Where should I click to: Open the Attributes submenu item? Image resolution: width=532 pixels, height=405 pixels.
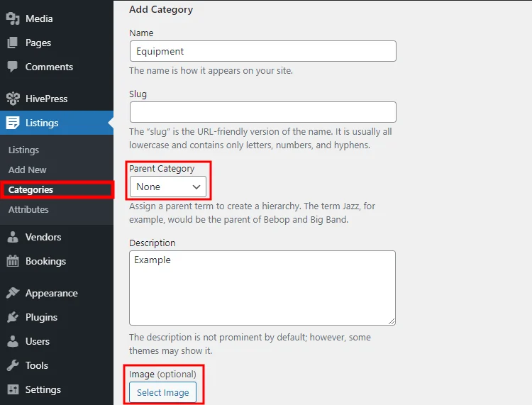click(x=28, y=210)
